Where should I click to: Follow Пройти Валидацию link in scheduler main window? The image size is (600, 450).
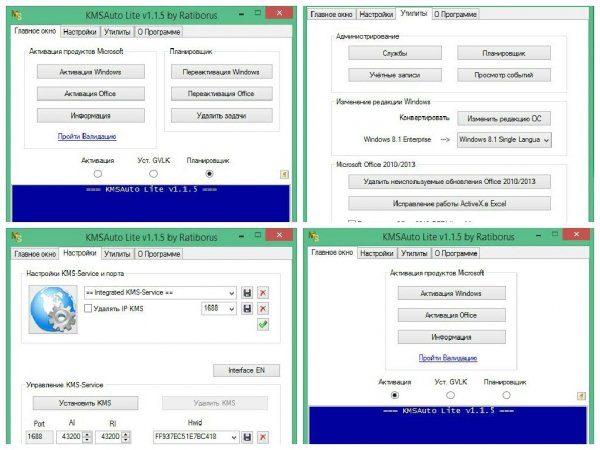coord(87,136)
